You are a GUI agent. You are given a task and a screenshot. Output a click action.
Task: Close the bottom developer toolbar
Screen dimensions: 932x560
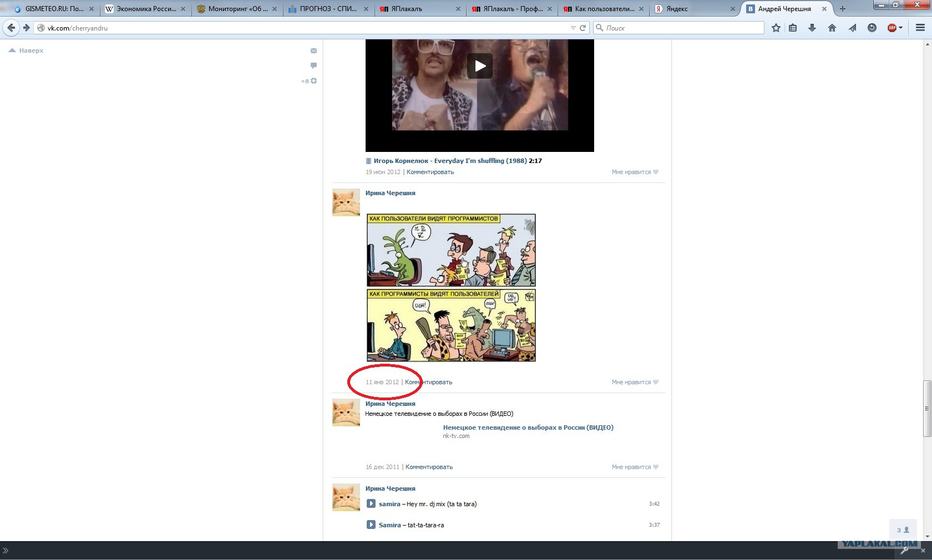coord(923,551)
